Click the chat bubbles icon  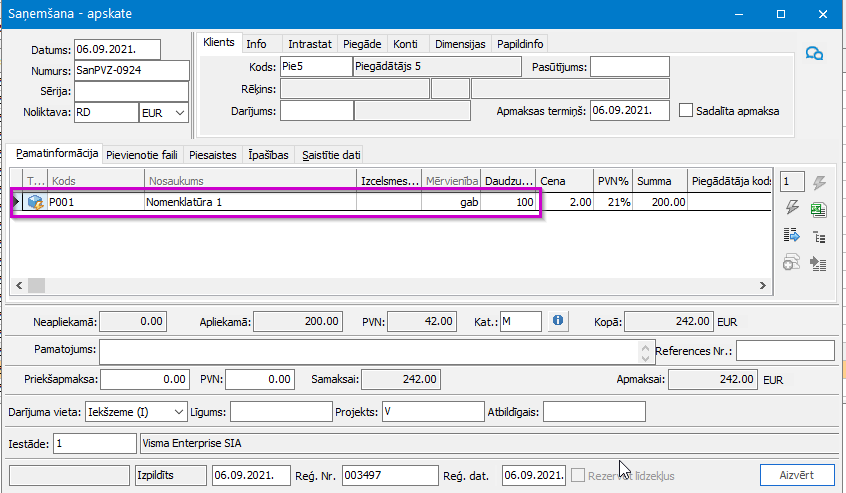(x=814, y=54)
